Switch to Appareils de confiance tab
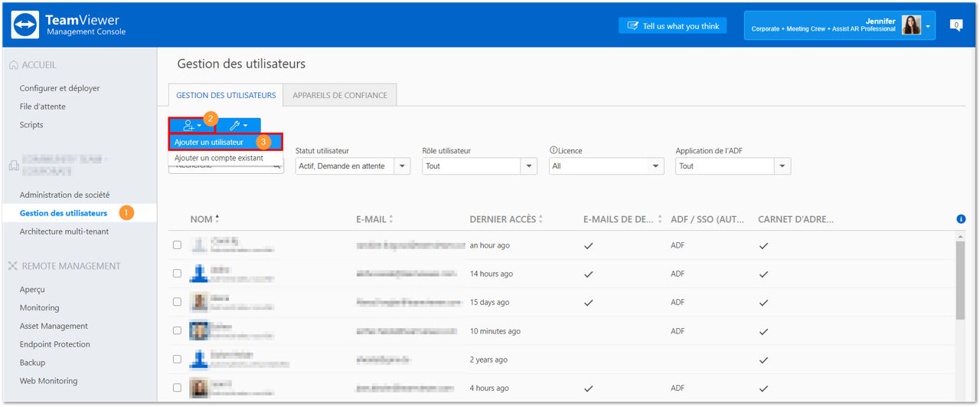Viewport: 980px width, 407px height. pyautogui.click(x=340, y=95)
